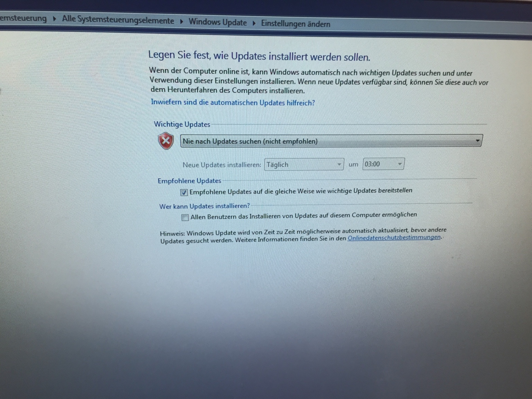Expand arrow after 'Windows Update' breadcrumb

(x=254, y=23)
